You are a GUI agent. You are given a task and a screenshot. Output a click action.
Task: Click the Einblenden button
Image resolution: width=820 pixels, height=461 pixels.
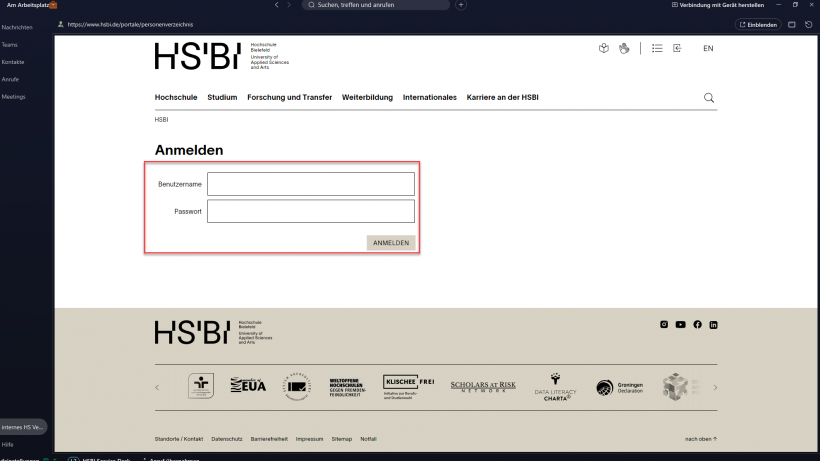click(758, 24)
